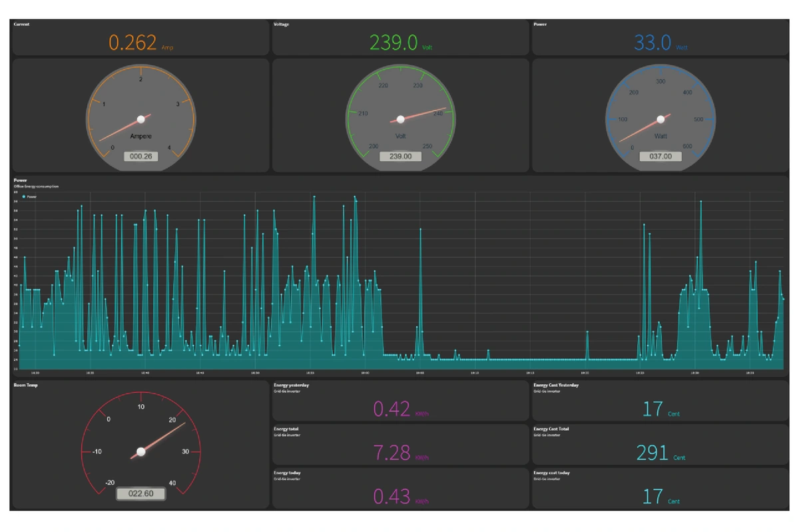Screen dimensions: 799x532
Task: Click the center hub of the Watt gauge
Action: 661,119
